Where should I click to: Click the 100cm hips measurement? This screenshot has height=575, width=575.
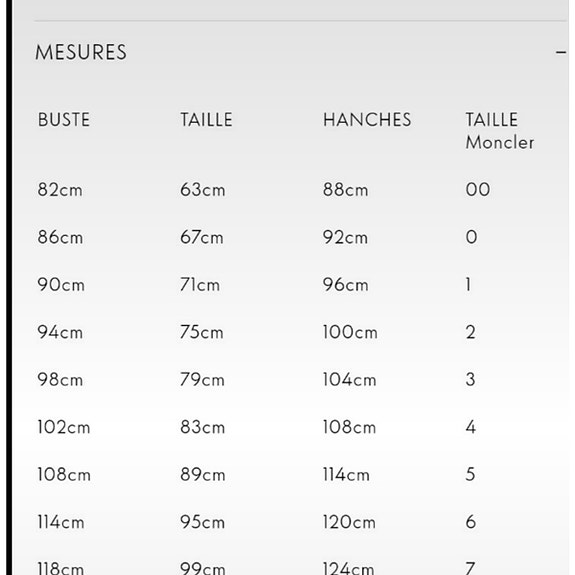350,332
